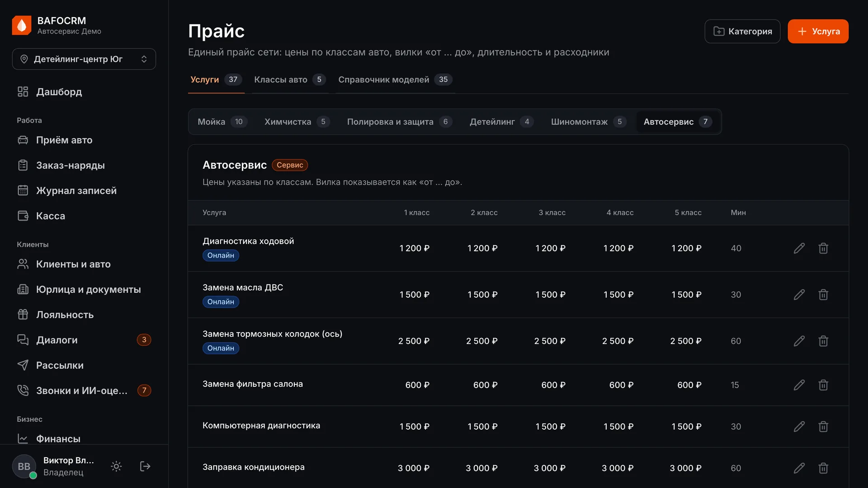This screenshot has height=488, width=868.
Task: Select Полировка и защита category
Action: (400, 122)
